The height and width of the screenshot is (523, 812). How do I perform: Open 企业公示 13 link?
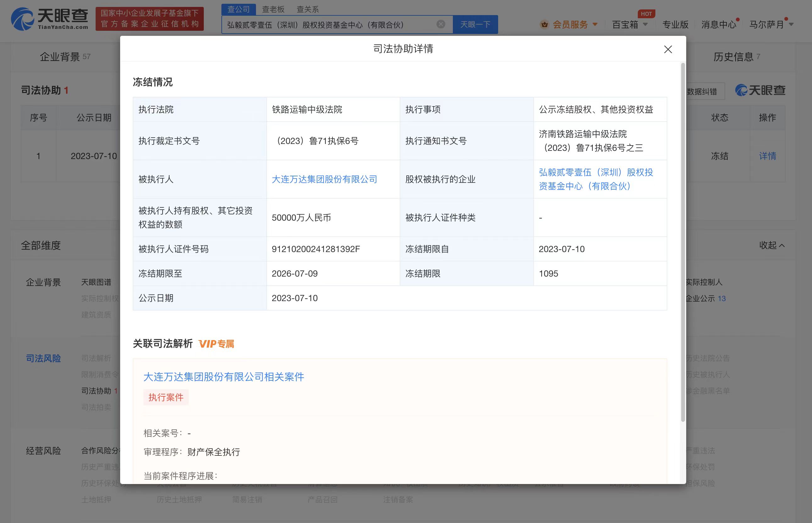tap(706, 299)
